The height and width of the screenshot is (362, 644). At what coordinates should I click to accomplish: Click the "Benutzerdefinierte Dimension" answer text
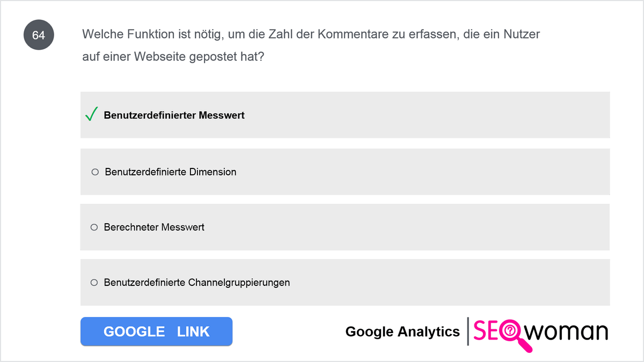[171, 172]
